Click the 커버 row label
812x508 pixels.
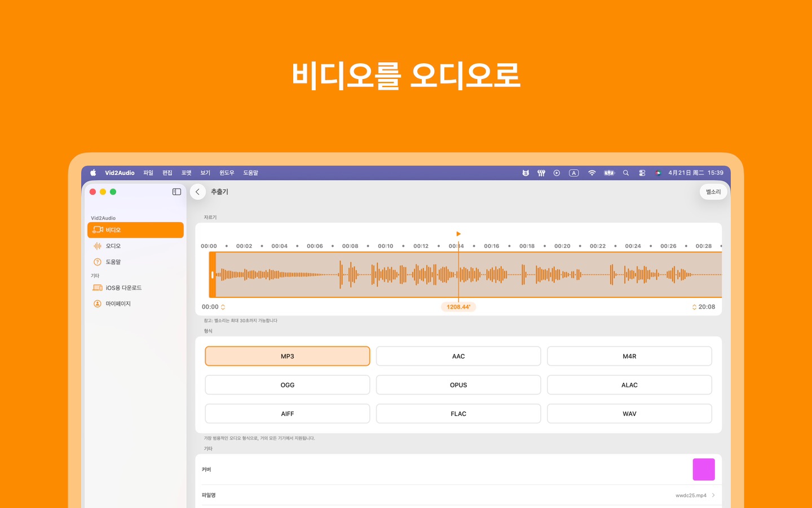[206, 470]
